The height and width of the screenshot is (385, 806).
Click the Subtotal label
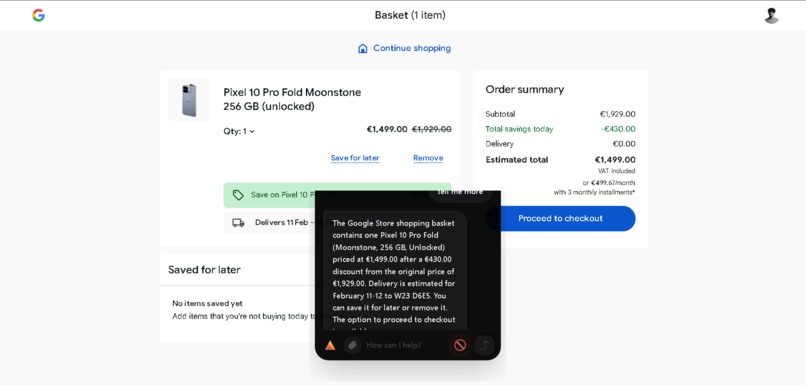tap(500, 114)
